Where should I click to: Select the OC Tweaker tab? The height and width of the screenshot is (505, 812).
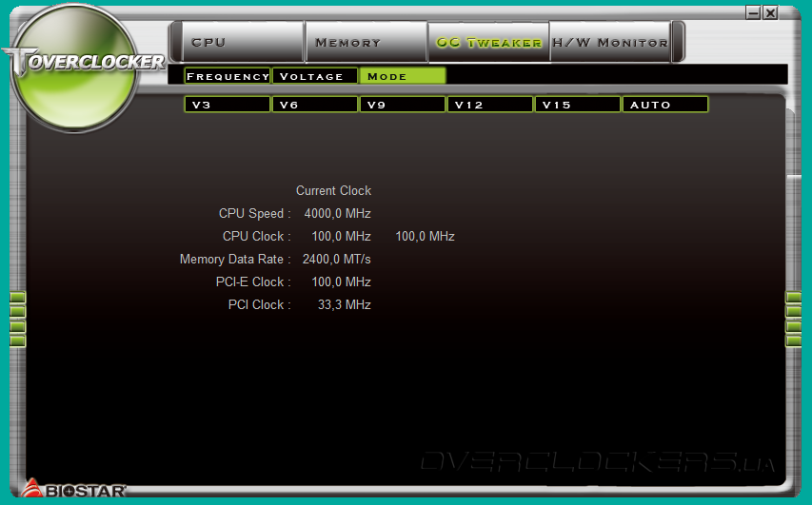489,42
